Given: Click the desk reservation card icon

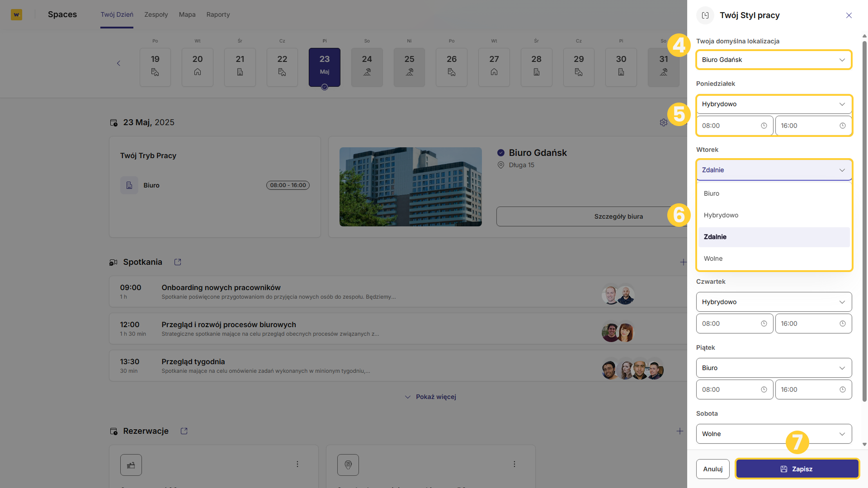Looking at the screenshot, I should click(131, 465).
